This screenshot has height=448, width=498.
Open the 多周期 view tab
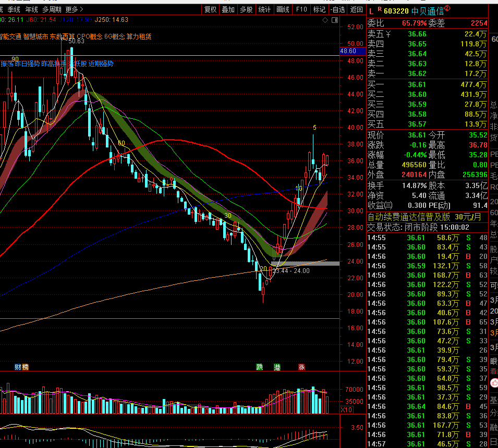click(x=52, y=9)
